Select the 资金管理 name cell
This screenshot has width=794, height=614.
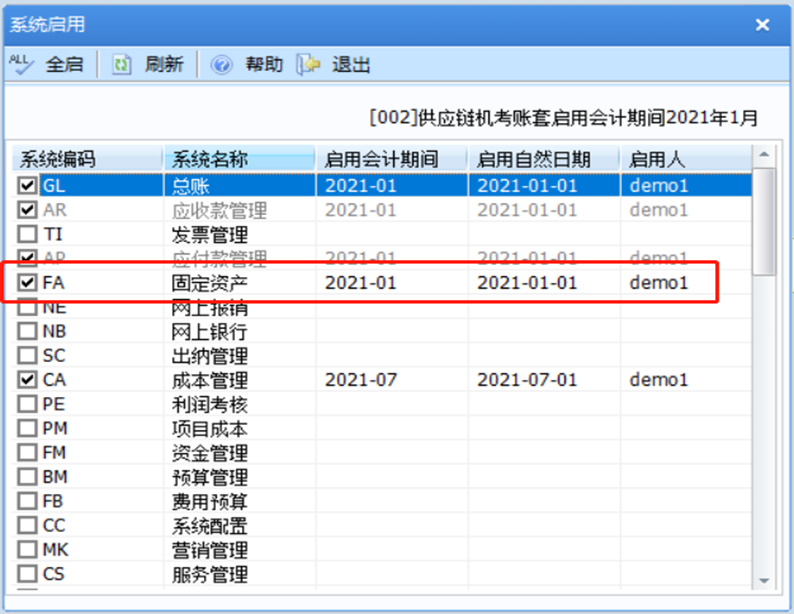click(210, 453)
